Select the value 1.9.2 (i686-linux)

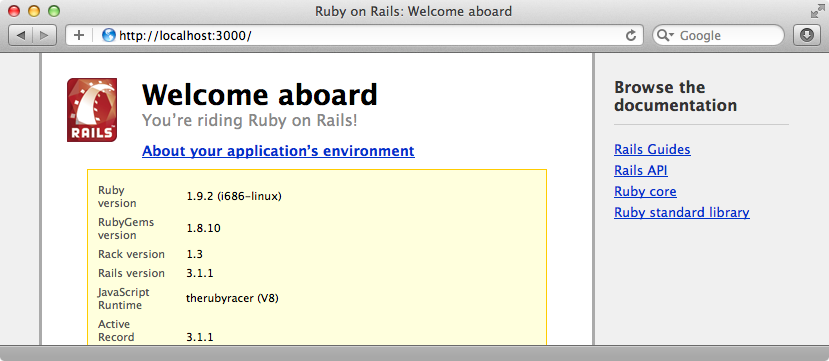[x=234, y=197]
